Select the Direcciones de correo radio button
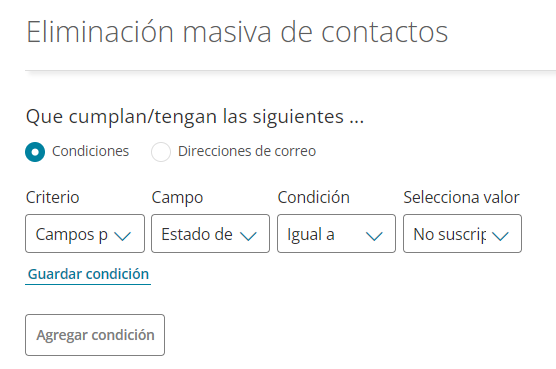The height and width of the screenshot is (369, 556). pos(161,152)
